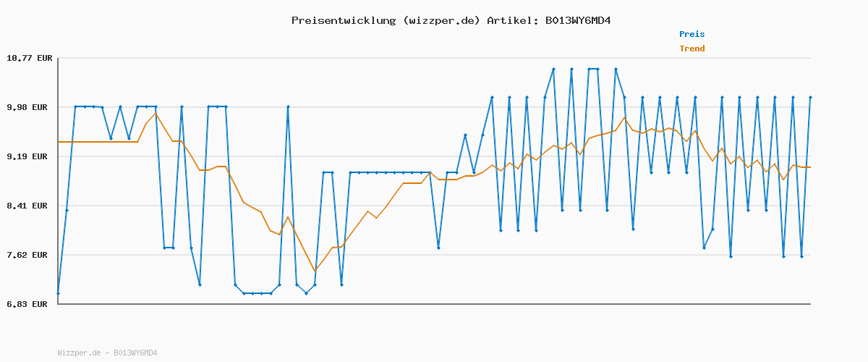
Task: Toggle the blue "Preis" legend entry
Action: click(x=692, y=34)
